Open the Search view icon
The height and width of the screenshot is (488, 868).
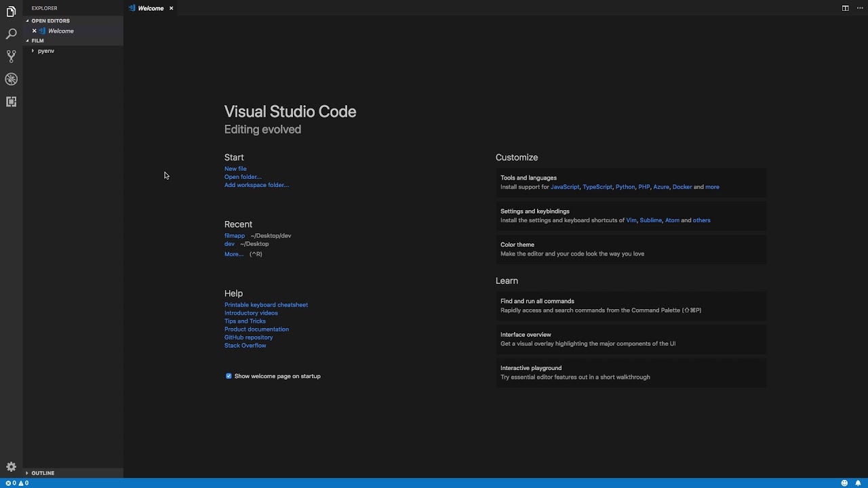coord(11,34)
